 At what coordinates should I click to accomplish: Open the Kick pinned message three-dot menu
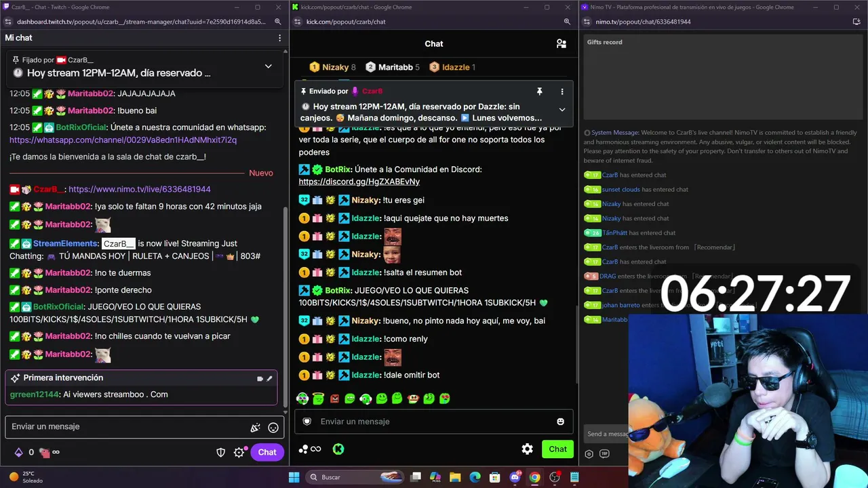561,91
